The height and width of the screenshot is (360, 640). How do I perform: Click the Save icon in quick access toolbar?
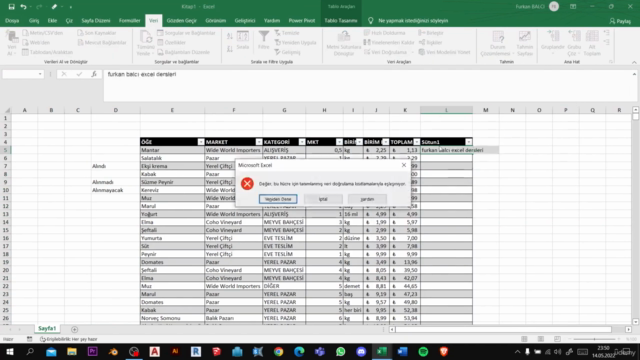[x=11, y=7]
